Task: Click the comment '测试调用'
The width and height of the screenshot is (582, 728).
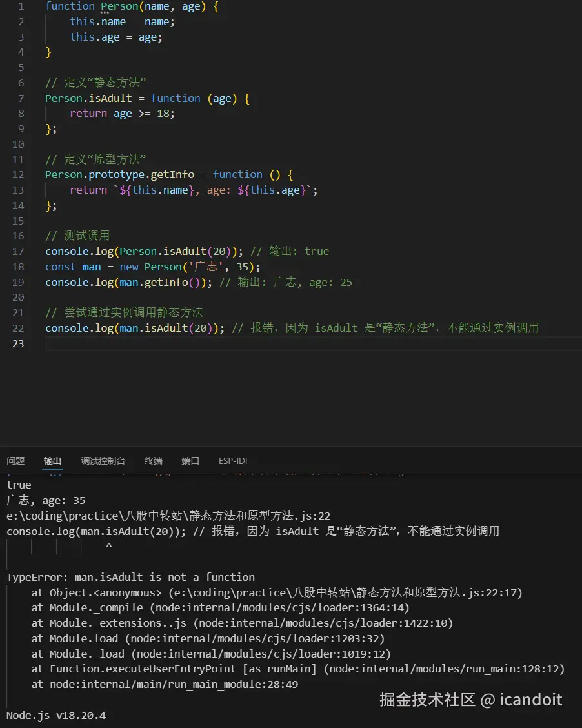Action: [77, 236]
